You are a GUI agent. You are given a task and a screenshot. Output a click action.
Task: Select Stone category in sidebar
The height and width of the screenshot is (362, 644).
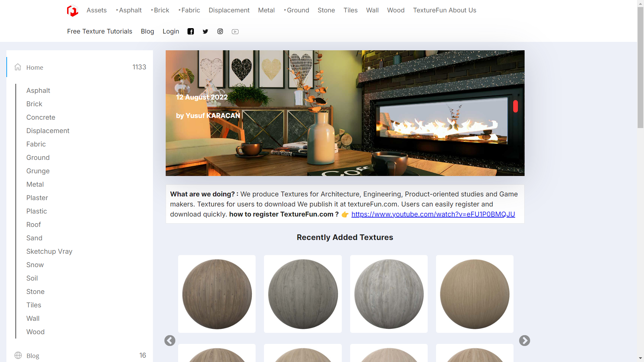(36, 292)
